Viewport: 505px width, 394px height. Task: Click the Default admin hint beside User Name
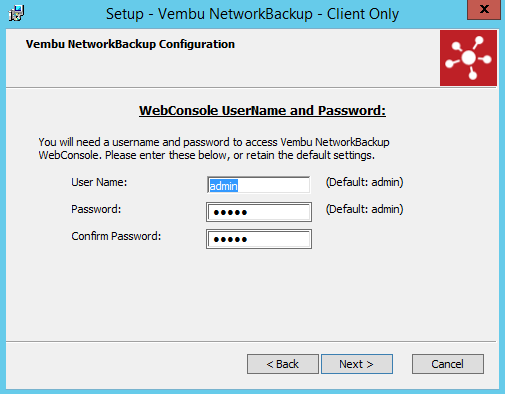364,182
